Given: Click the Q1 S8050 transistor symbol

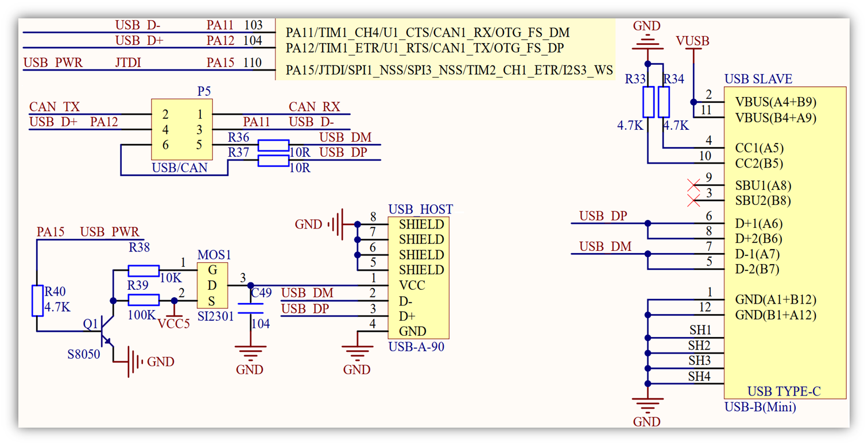Looking at the screenshot, I should (x=108, y=332).
